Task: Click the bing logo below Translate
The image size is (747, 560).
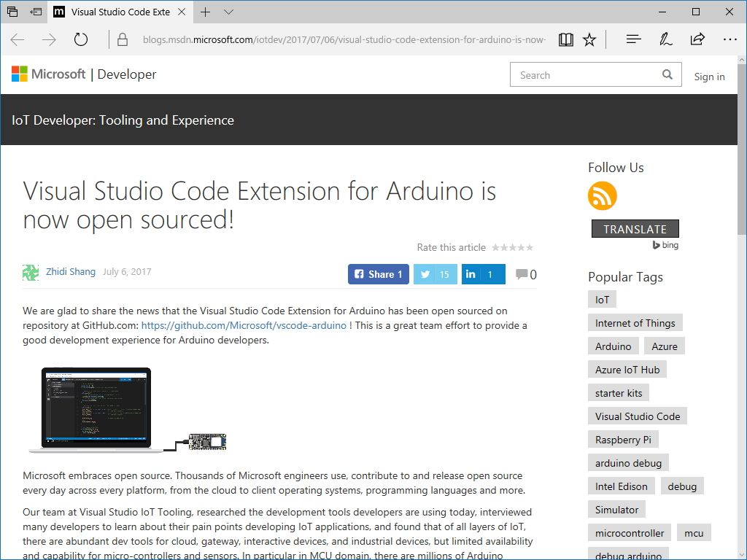Action: pyautogui.click(x=665, y=245)
